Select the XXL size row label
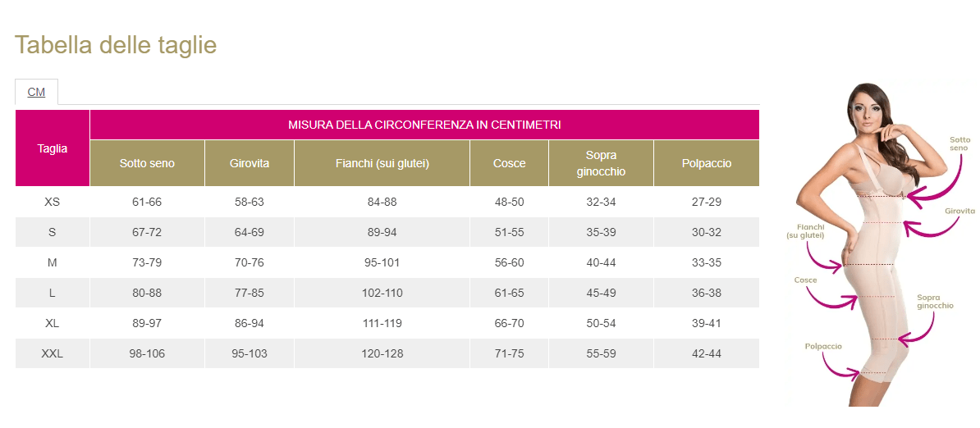980x428 pixels. click(x=53, y=354)
